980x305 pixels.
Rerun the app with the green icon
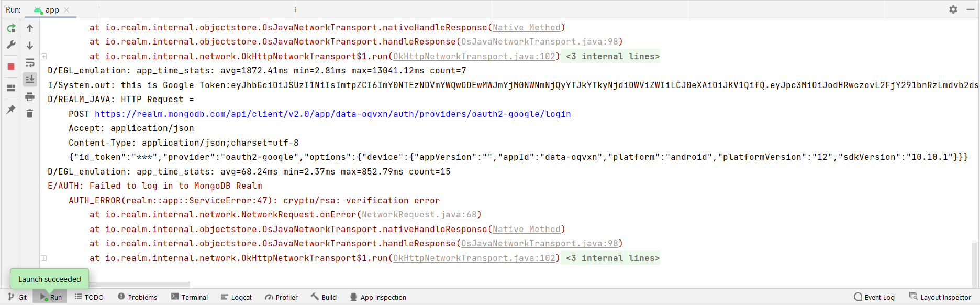(11, 28)
